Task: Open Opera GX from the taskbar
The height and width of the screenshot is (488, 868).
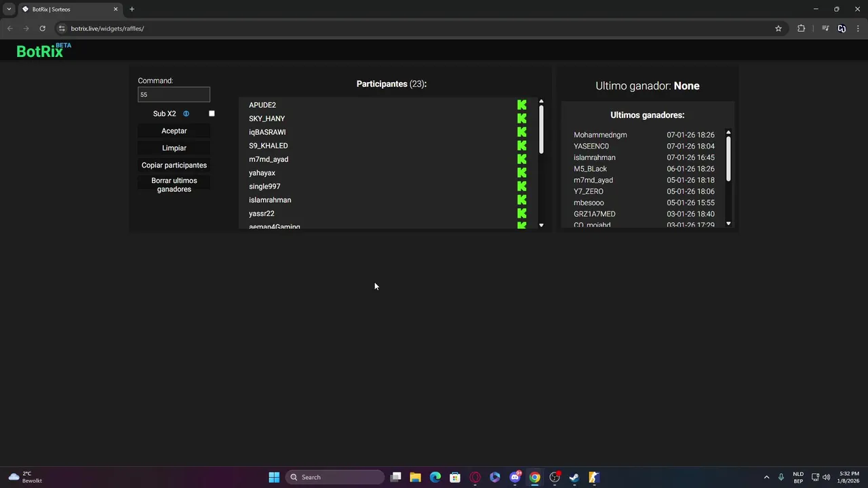Action: coord(475,477)
